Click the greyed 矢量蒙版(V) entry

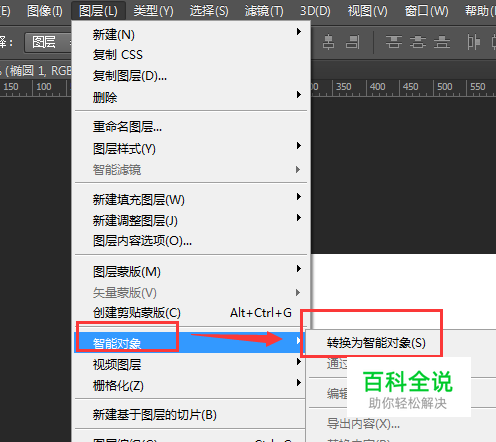(191, 293)
